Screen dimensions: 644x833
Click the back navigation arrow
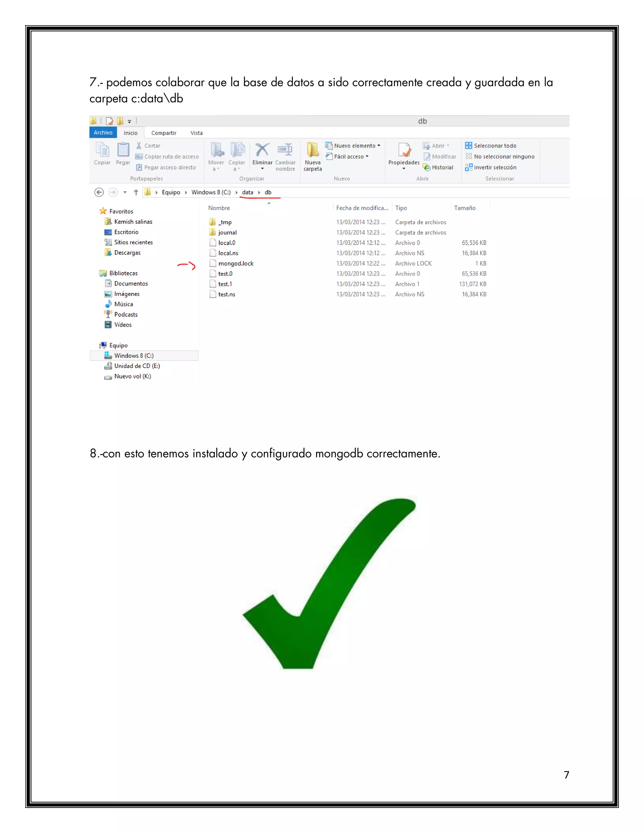click(99, 192)
